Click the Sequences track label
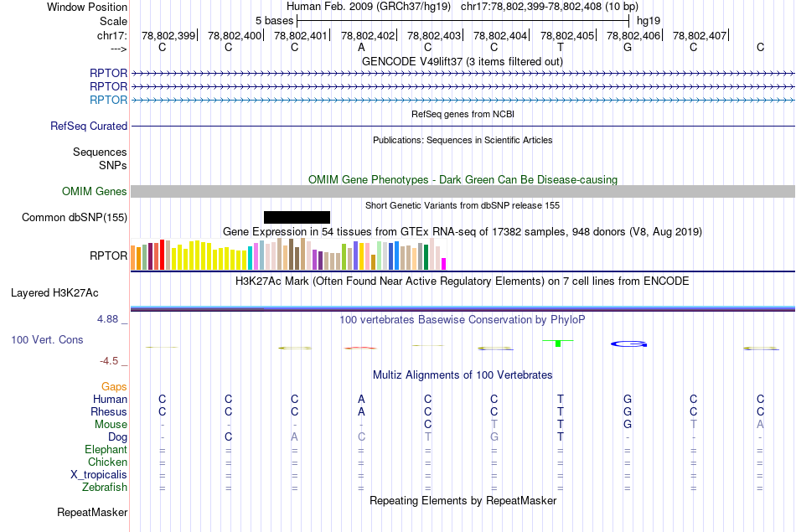This screenshot has height=532, width=796. (x=100, y=152)
